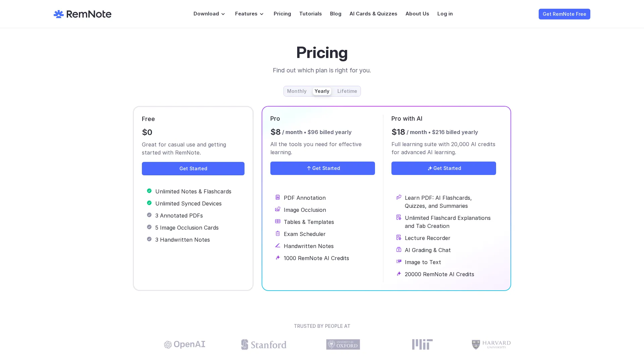
Task: Click the PDF Annotation book icon
Action: pos(277,197)
